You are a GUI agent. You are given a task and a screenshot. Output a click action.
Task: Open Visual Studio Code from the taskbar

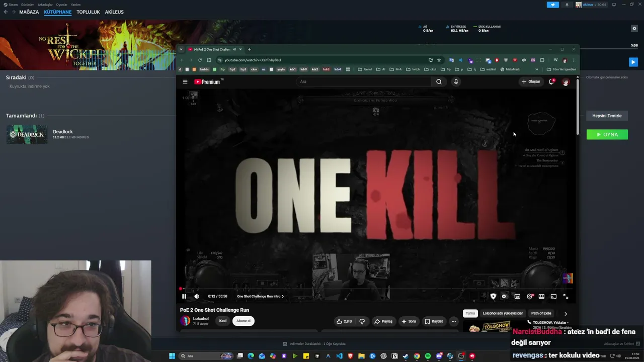pyautogui.click(x=339, y=356)
